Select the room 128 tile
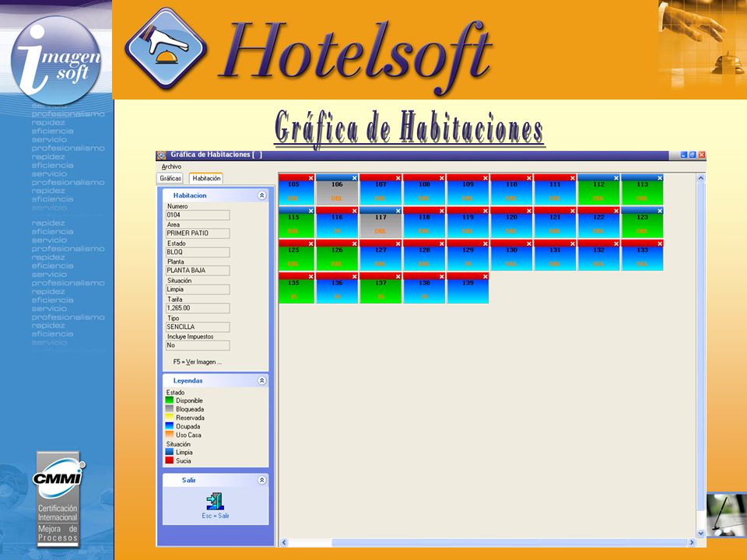Image resolution: width=747 pixels, height=560 pixels. [x=424, y=255]
